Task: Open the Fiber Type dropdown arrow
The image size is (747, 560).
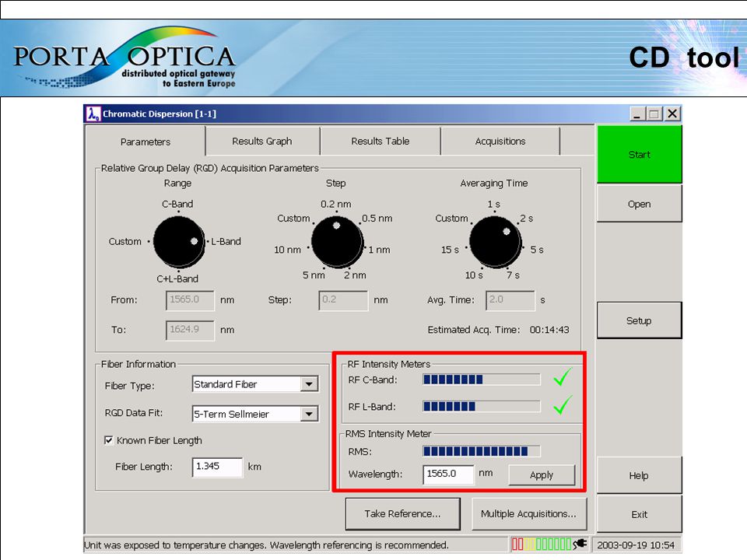Action: coord(309,383)
